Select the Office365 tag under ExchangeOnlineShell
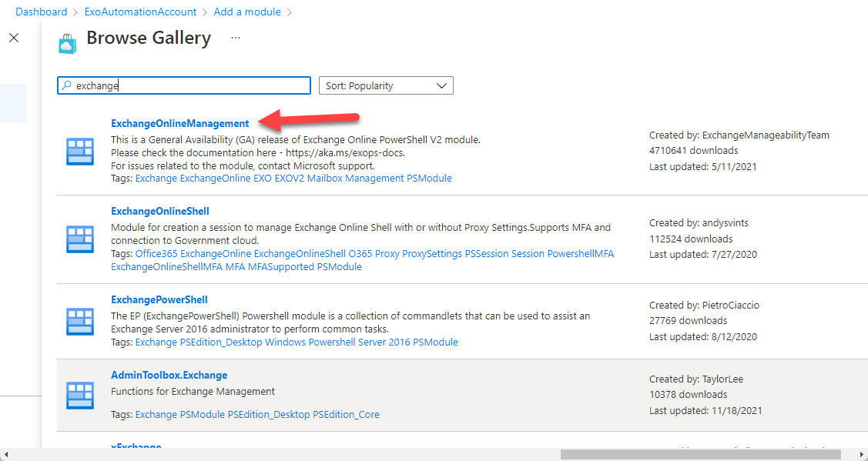Viewport: 868px width, 461px height. [x=162, y=253]
